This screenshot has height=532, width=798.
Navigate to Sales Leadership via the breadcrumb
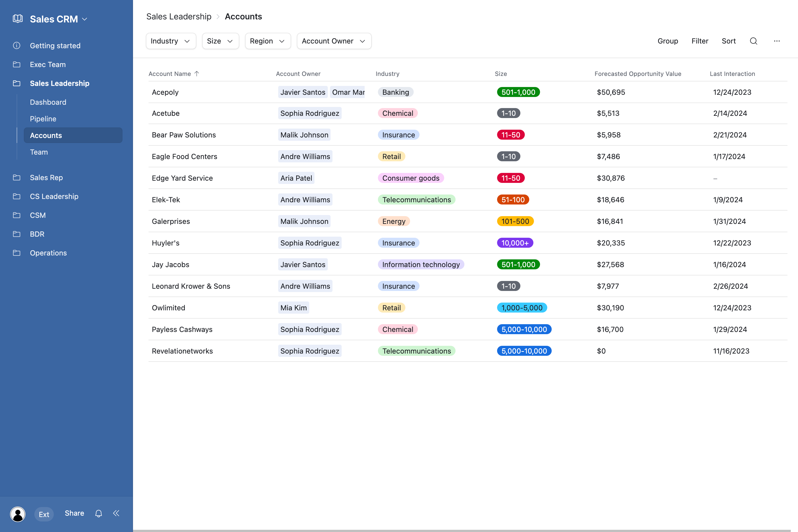[x=179, y=16]
